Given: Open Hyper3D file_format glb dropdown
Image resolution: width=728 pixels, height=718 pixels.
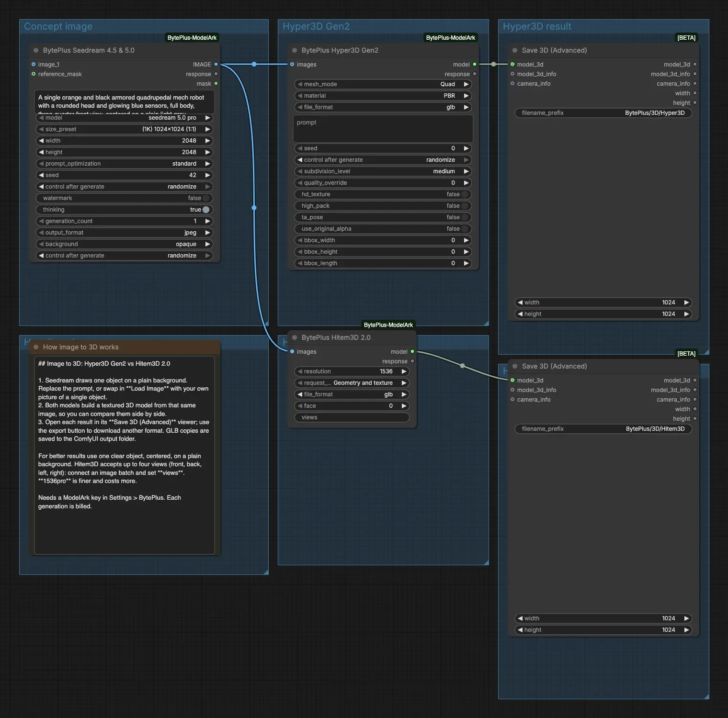Looking at the screenshot, I should click(383, 107).
